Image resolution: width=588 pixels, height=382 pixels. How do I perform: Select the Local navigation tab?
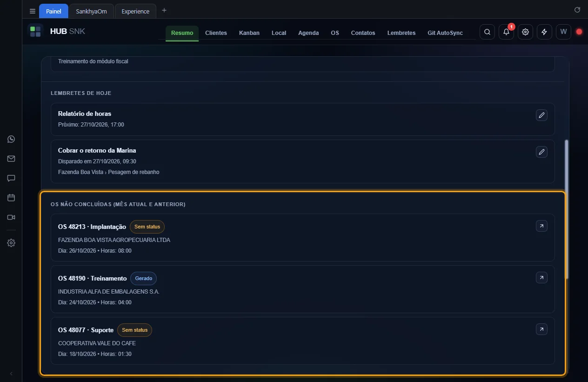(279, 33)
